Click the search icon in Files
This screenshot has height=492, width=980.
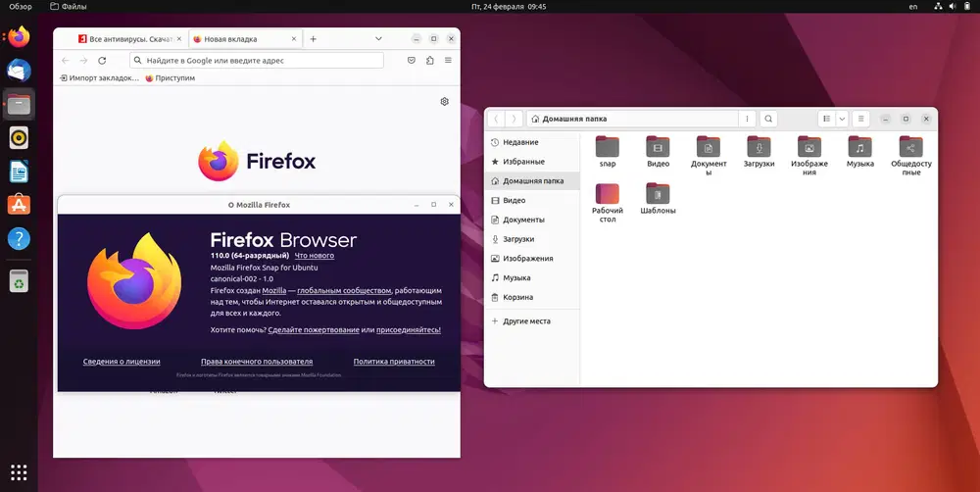tap(768, 119)
